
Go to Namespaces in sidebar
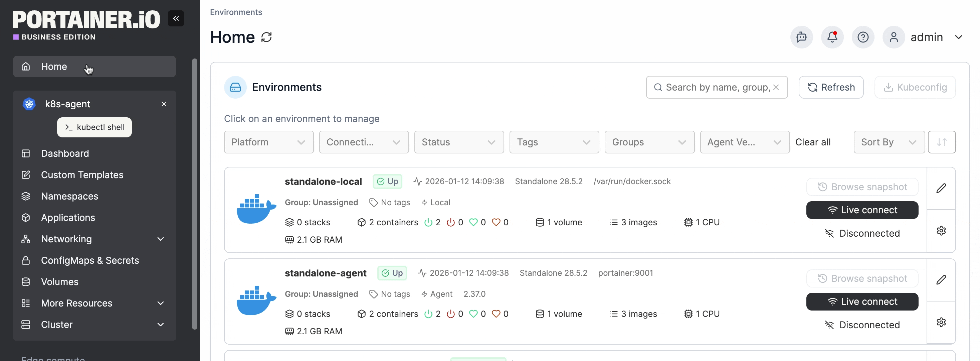tap(70, 196)
